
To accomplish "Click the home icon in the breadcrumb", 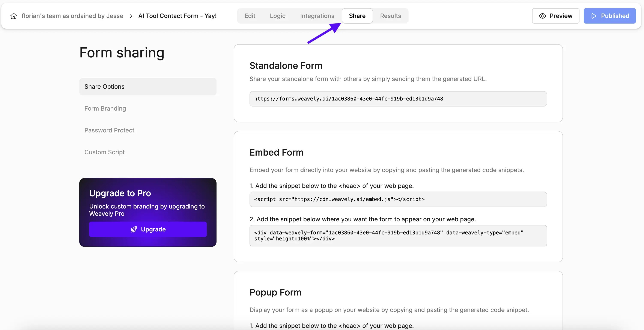I will 14,16.
